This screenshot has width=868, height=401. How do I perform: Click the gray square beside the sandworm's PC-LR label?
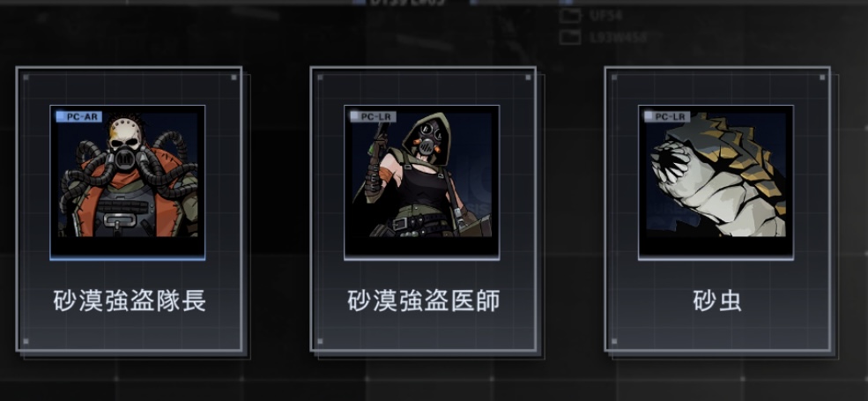coord(649,116)
